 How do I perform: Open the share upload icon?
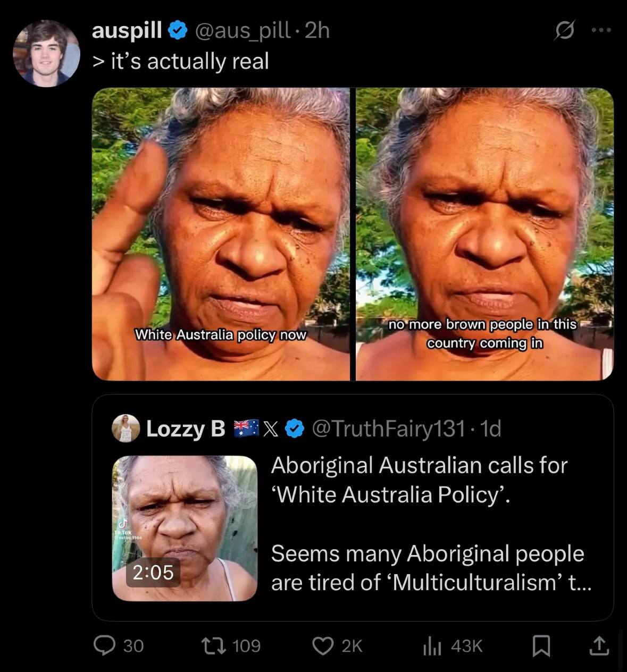(598, 645)
